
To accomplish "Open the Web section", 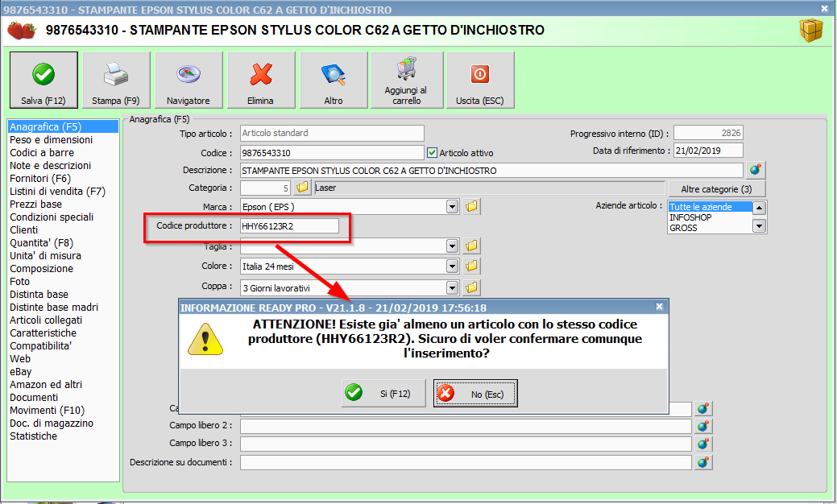I will (x=20, y=359).
